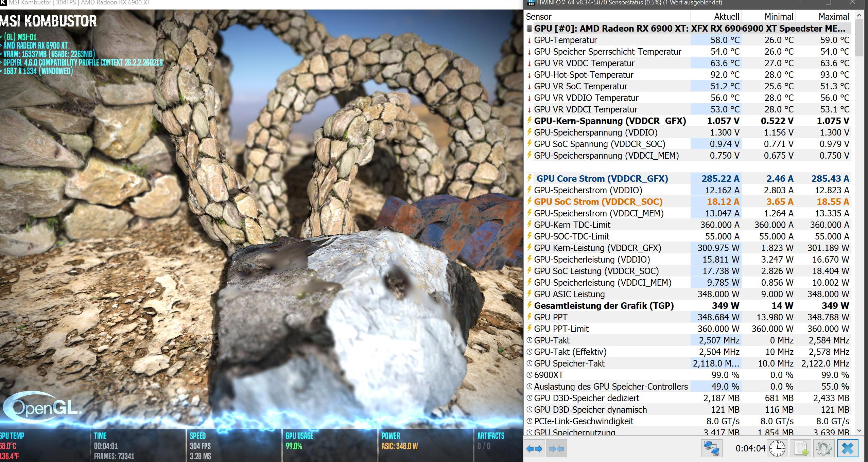The image size is (868, 462).
Task: Click the GPU-Takt clock icon
Action: [x=529, y=340]
